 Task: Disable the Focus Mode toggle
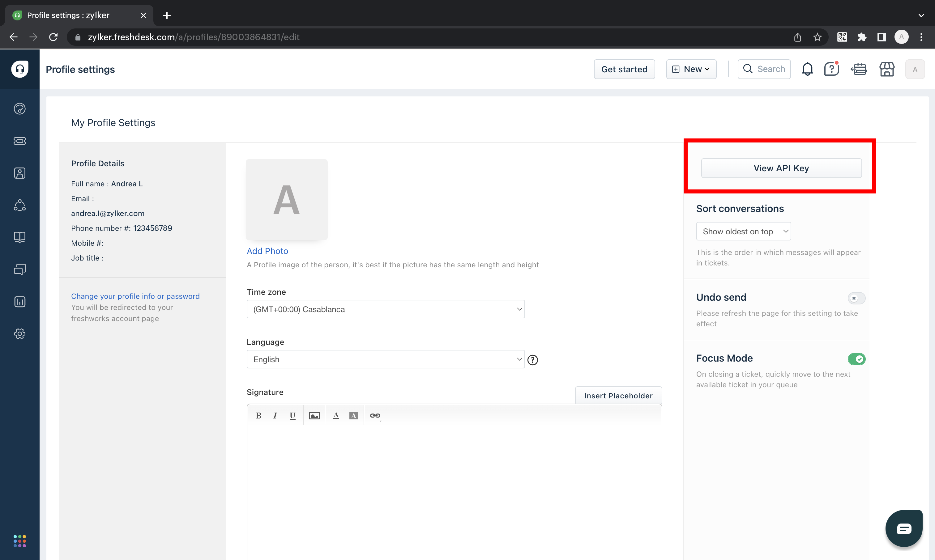(856, 359)
